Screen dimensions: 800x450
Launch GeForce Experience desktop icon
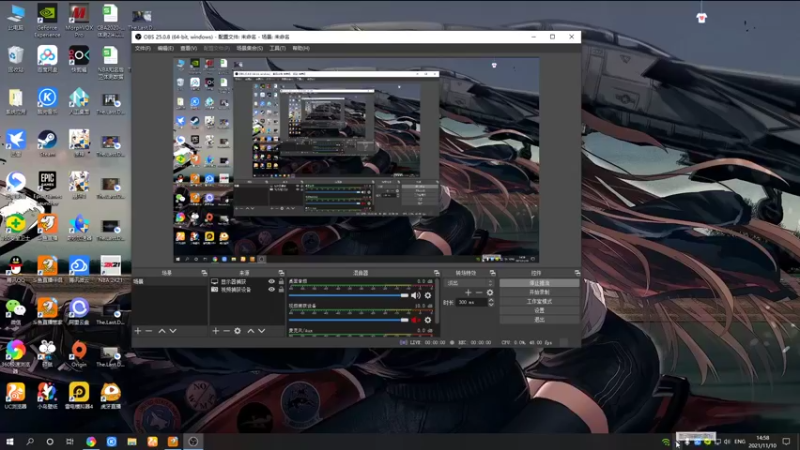click(47, 20)
